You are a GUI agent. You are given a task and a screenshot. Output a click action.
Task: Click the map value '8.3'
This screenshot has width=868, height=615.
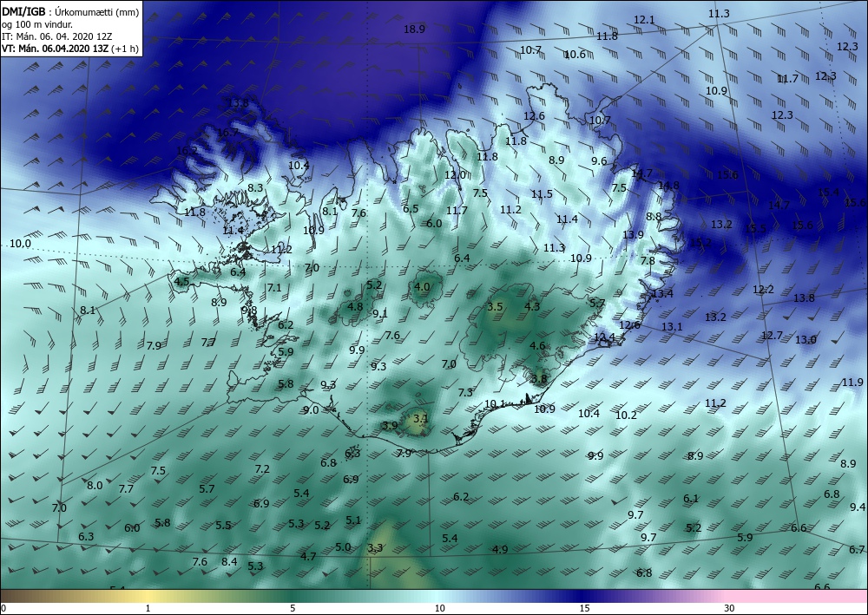[255, 188]
